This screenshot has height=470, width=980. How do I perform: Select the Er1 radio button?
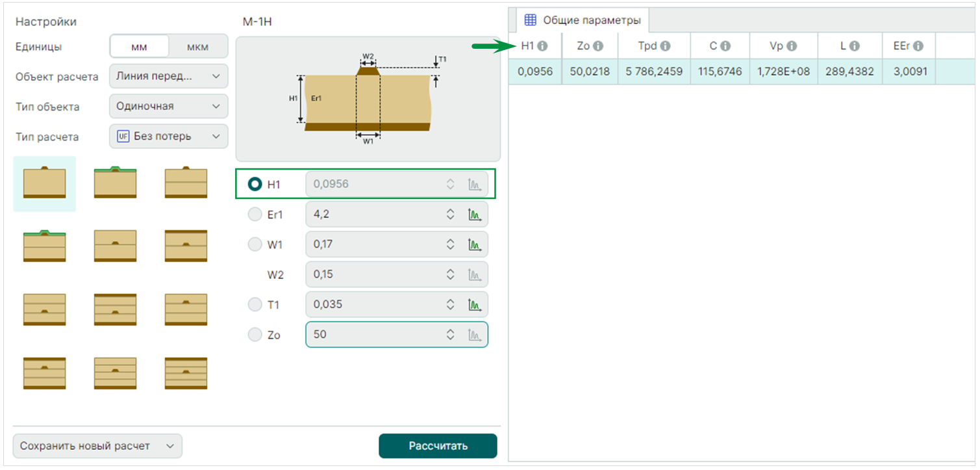pos(255,215)
